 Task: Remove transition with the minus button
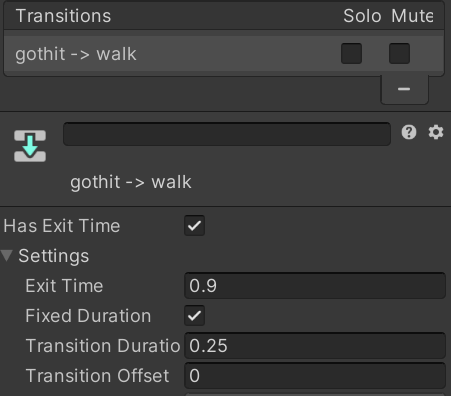(404, 89)
